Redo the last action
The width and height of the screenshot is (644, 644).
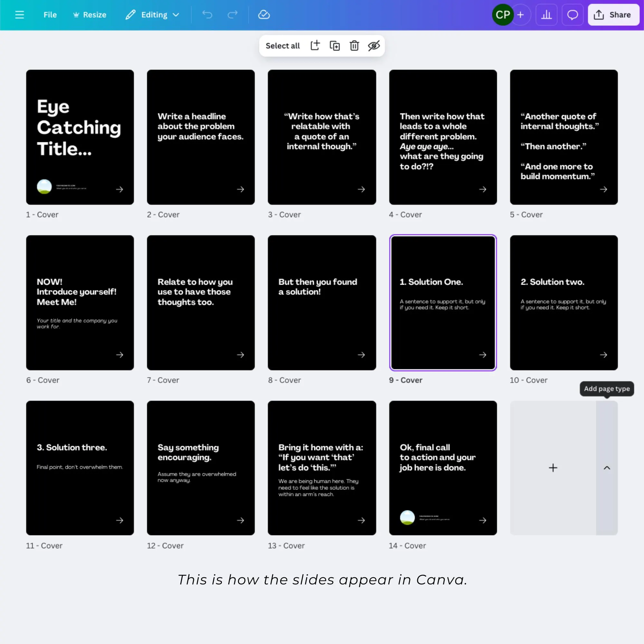pyautogui.click(x=232, y=15)
